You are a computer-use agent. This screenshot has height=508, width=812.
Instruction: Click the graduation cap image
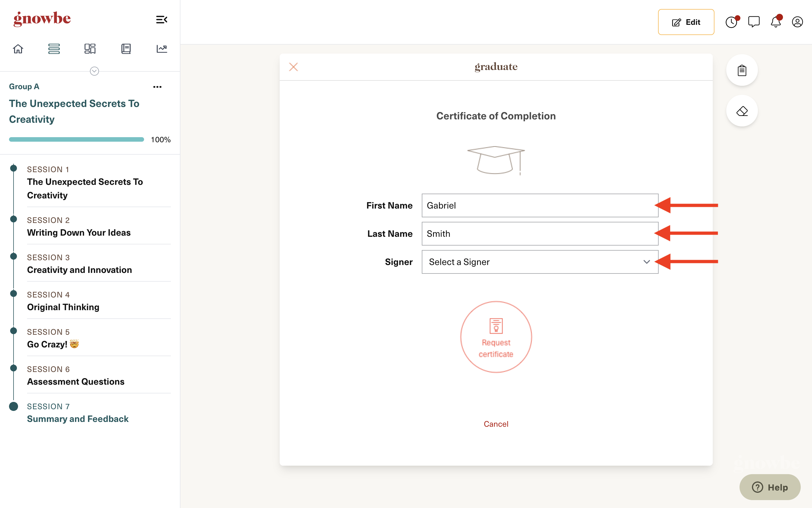point(496,160)
